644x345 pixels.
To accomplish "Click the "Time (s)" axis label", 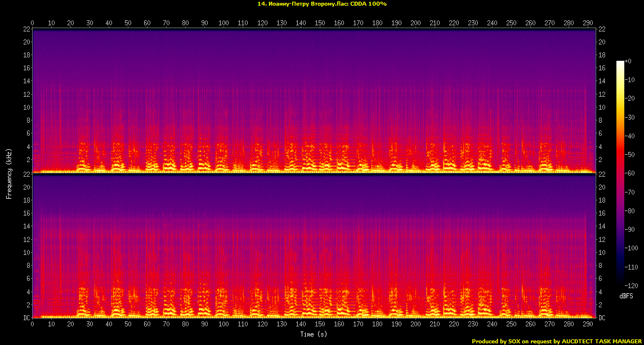I will pyautogui.click(x=314, y=334).
